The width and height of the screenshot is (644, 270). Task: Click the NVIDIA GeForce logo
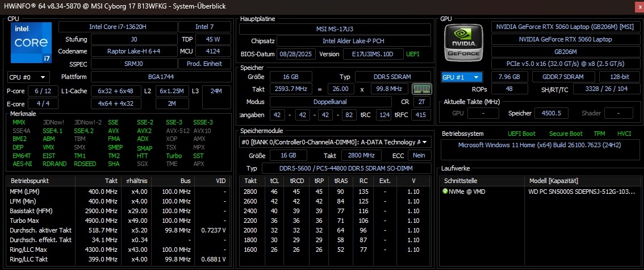coord(464,43)
